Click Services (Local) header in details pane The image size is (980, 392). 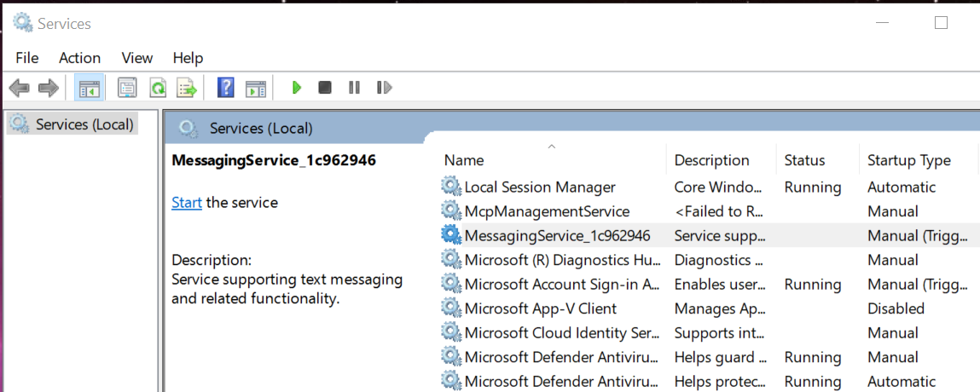click(261, 130)
